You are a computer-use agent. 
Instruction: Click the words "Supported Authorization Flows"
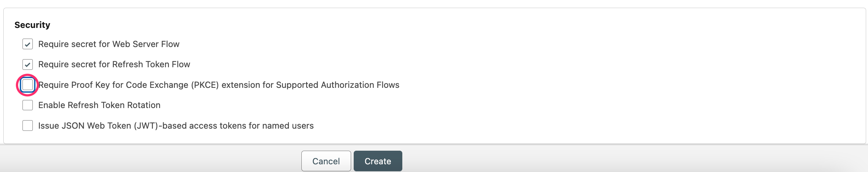(x=337, y=85)
